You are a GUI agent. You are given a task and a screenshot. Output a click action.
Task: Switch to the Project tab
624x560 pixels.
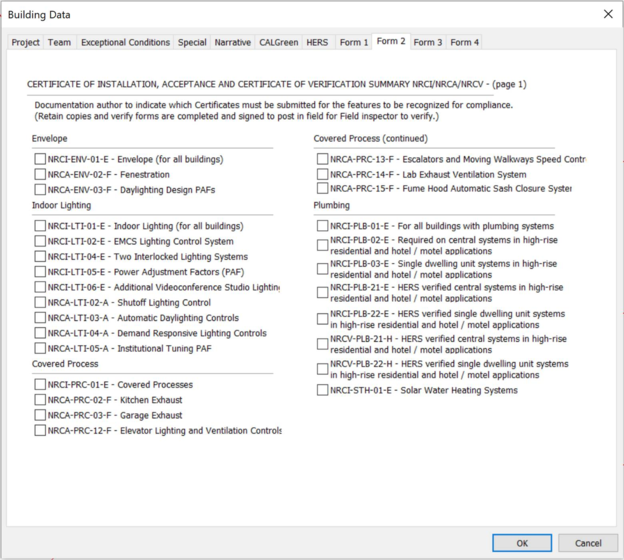click(x=26, y=43)
